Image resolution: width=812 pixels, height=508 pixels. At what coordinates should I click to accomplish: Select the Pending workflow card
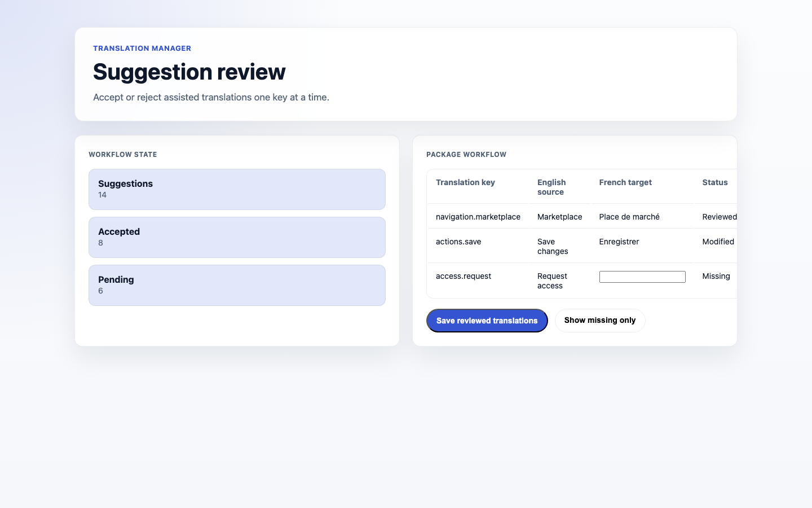click(237, 285)
